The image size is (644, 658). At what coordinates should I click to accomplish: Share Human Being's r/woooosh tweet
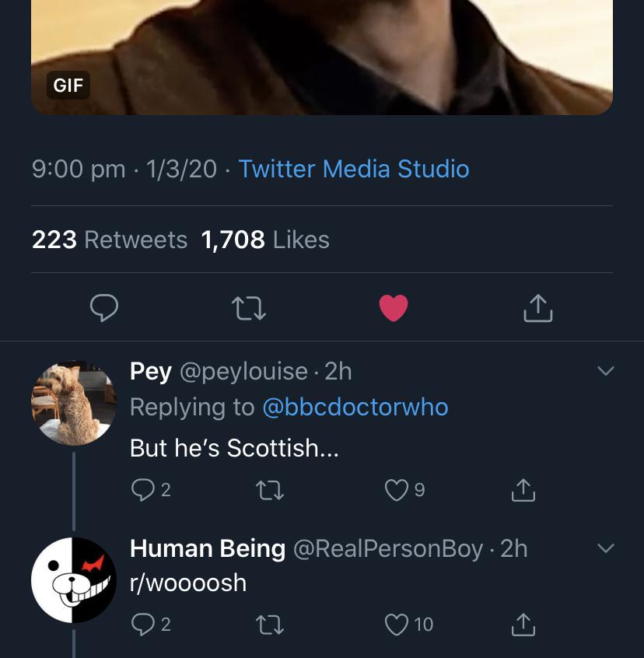[x=523, y=625]
